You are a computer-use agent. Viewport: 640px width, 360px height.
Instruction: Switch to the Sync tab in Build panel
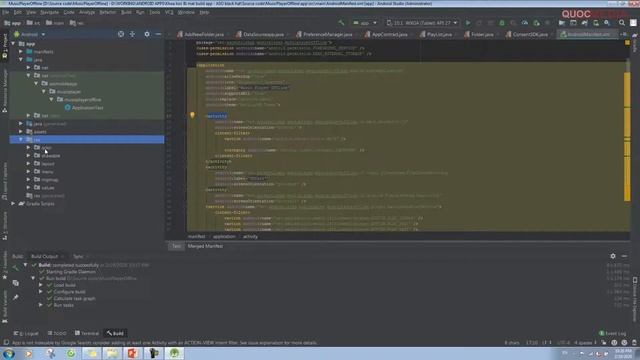(78, 256)
